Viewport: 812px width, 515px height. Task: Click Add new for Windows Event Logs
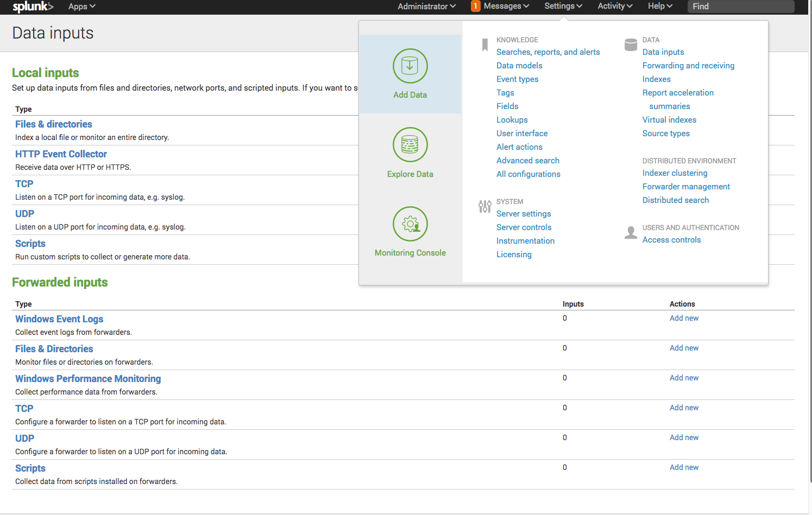(684, 318)
